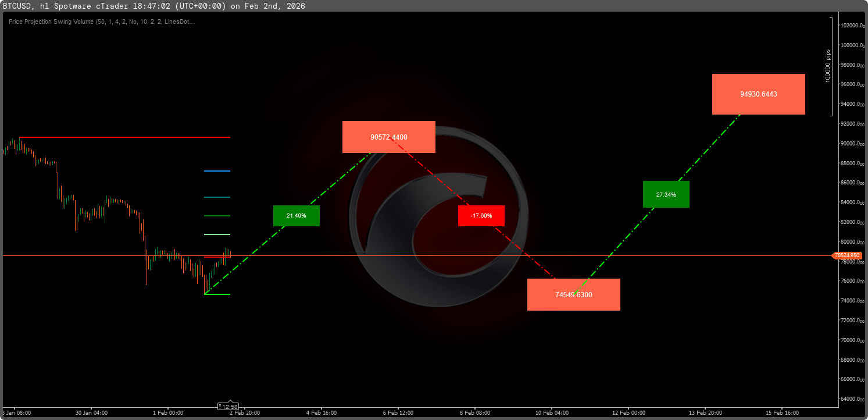
Task: Click the current price tag 78524.950
Action: pos(846,255)
